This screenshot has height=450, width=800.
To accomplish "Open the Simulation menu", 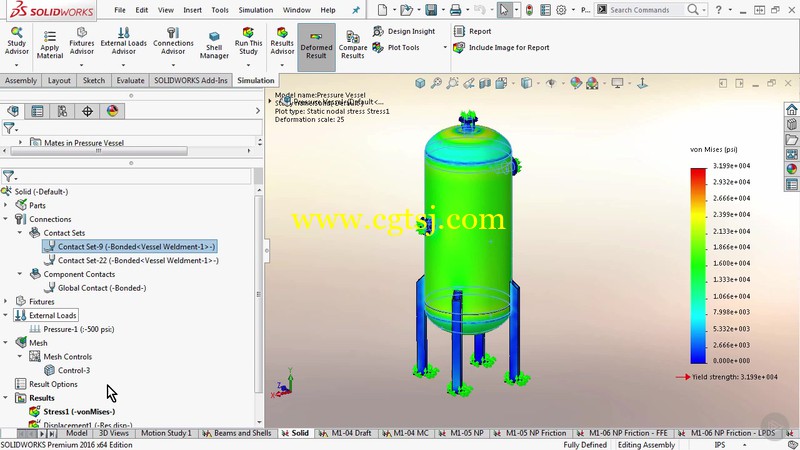I will tap(256, 10).
